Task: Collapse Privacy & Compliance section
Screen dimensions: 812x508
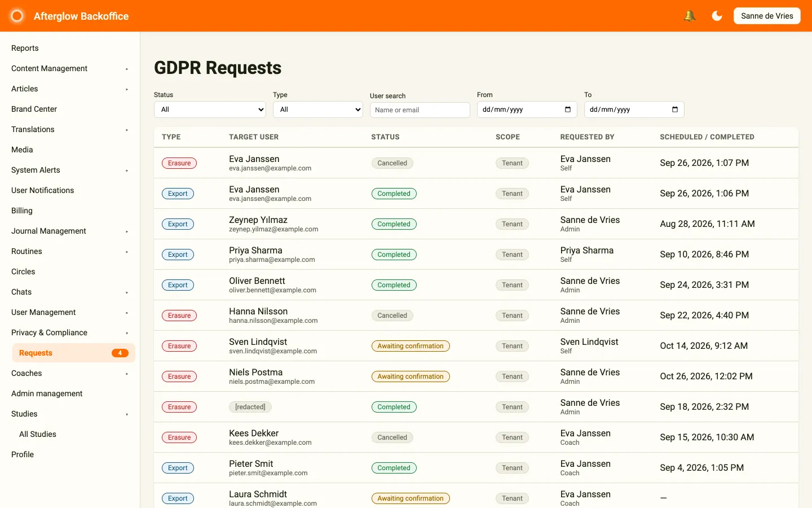Action: click(70, 332)
